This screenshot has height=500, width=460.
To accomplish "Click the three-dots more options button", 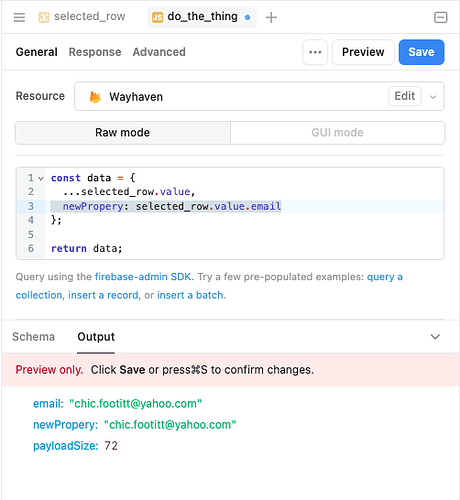I will tap(315, 52).
